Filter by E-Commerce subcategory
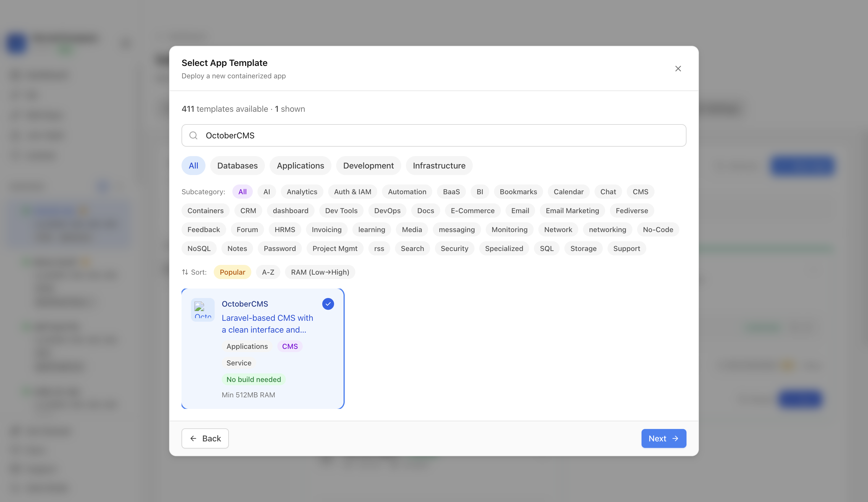868x502 pixels. 472,210
